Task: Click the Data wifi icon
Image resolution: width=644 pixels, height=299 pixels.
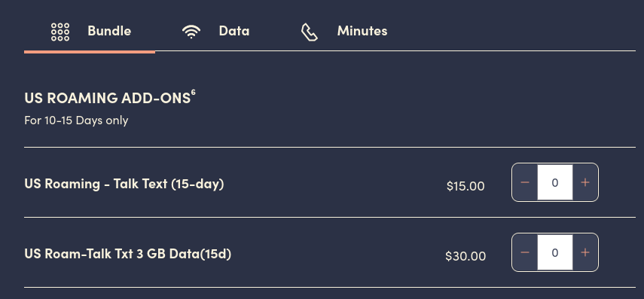Action: coord(191,31)
